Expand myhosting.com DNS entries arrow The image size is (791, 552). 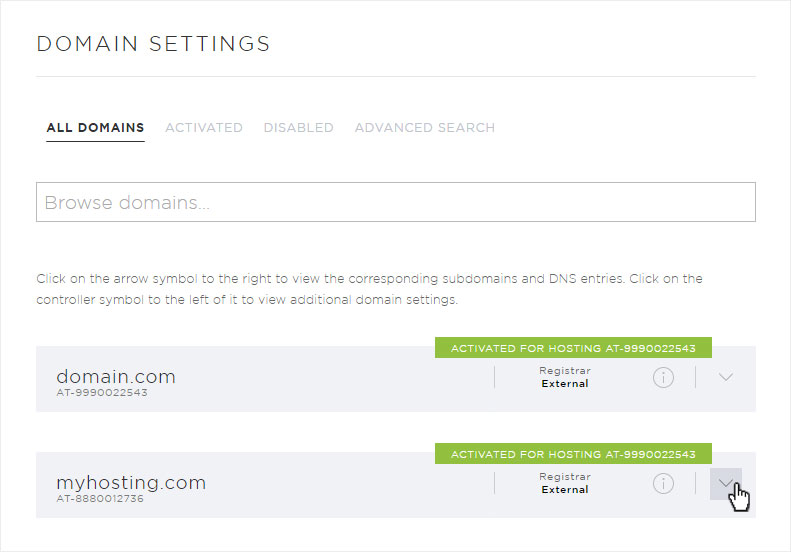pos(725,483)
